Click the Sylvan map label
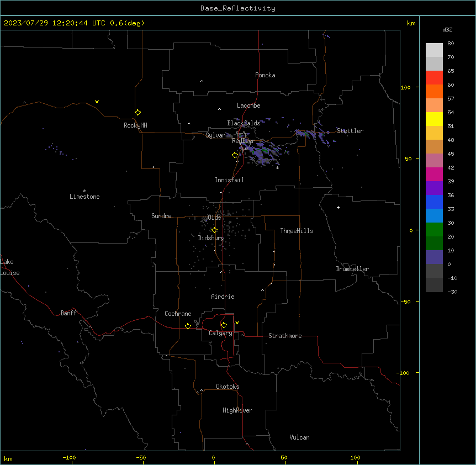476x465 pixels. [215, 135]
